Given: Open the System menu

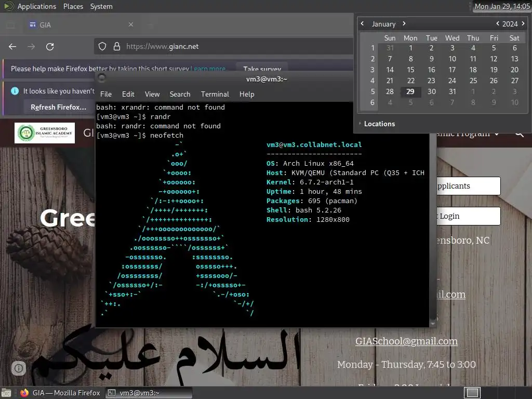Looking at the screenshot, I should (101, 6).
